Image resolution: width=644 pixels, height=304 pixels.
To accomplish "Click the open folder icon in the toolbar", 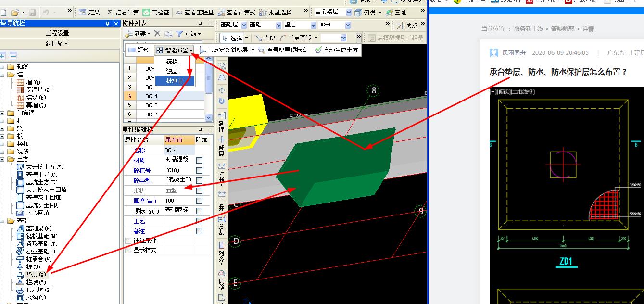I will pos(14,12).
